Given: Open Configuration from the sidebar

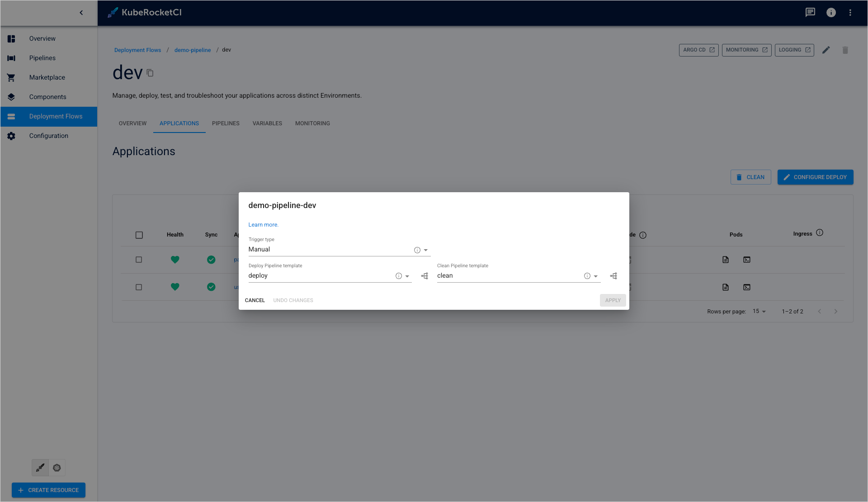Looking at the screenshot, I should point(48,136).
